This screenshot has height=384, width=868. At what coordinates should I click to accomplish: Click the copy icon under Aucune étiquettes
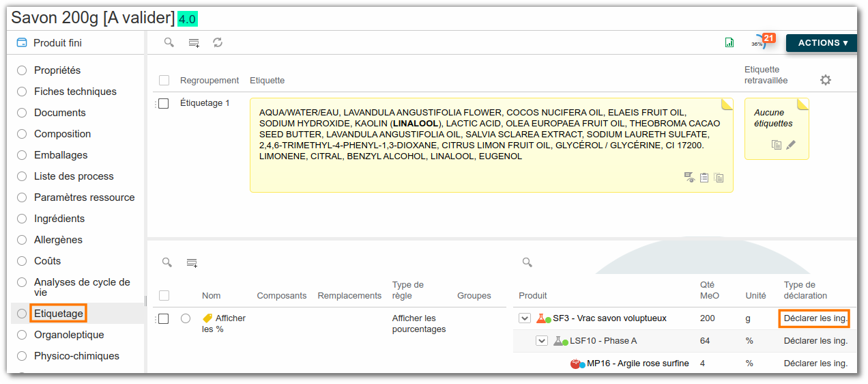coord(777,145)
